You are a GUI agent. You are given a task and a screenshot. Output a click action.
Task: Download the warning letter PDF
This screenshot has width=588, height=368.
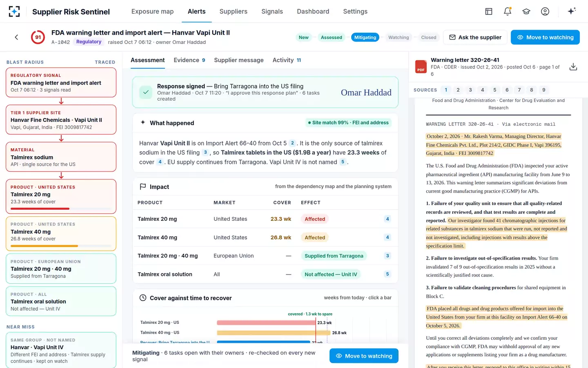(573, 67)
